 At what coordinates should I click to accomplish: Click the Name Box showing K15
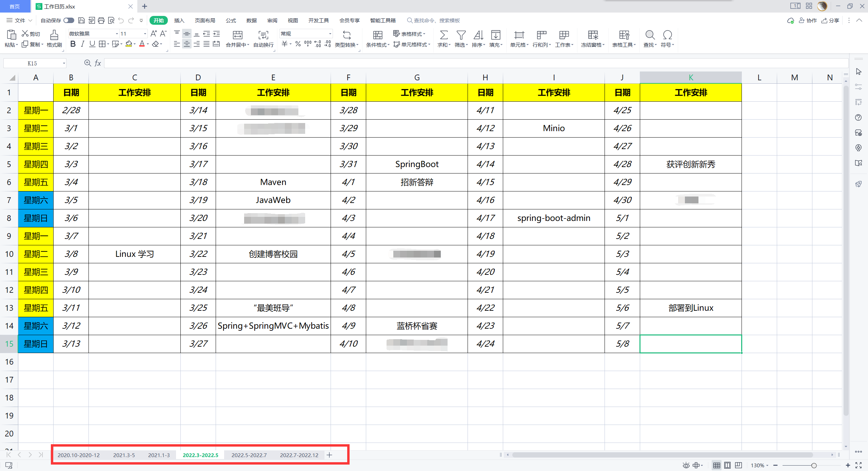[33, 63]
